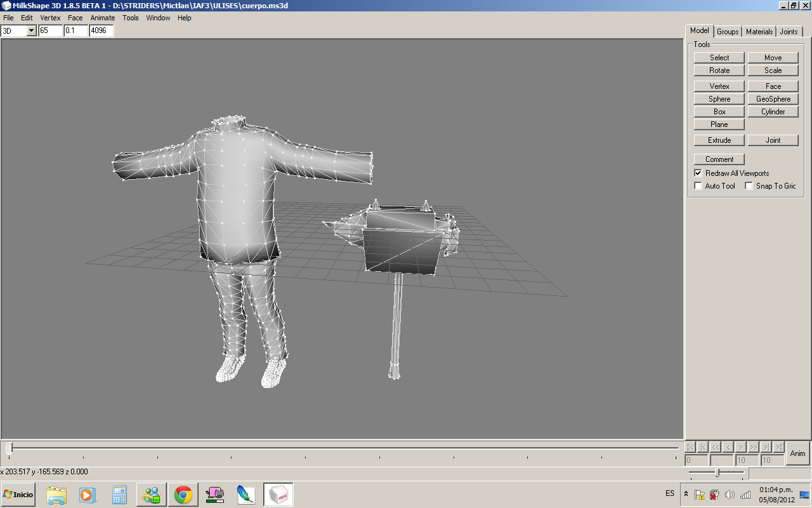
Task: Go to next keyframe button
Action: tap(766, 447)
